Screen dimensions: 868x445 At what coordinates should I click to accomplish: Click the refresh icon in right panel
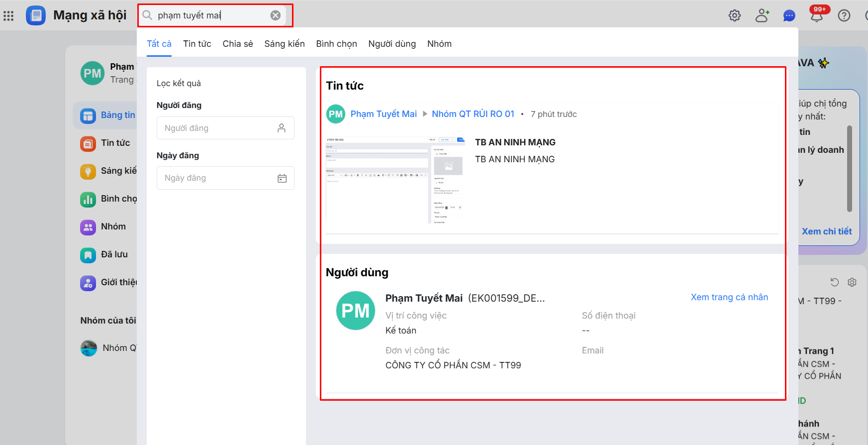834,282
